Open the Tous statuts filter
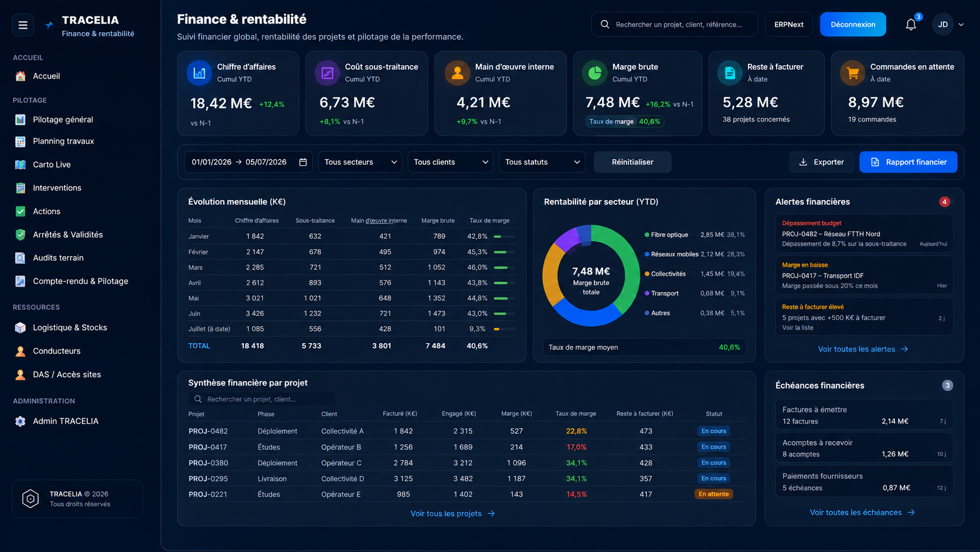Viewport: 980px width, 552px height. (x=542, y=162)
